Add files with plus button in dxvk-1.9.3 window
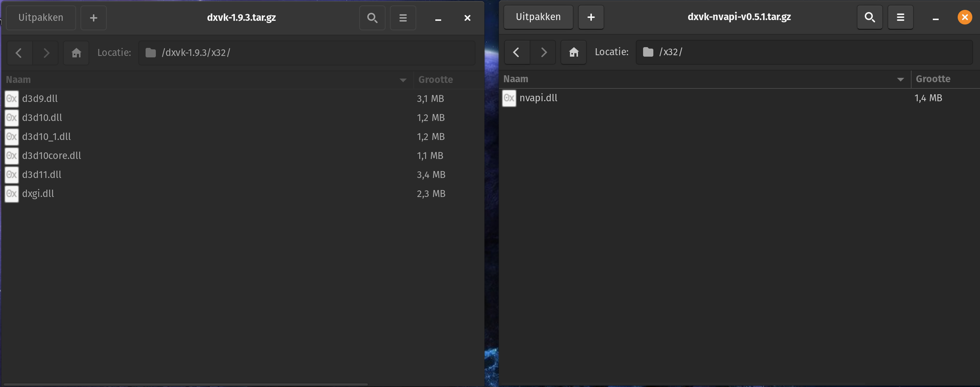Image resolution: width=980 pixels, height=387 pixels. click(x=94, y=18)
